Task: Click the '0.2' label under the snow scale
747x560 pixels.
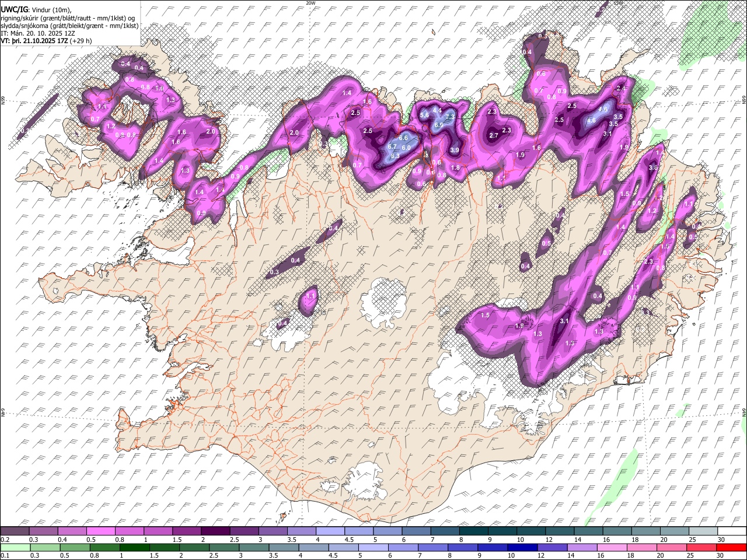Action: coord(4,540)
